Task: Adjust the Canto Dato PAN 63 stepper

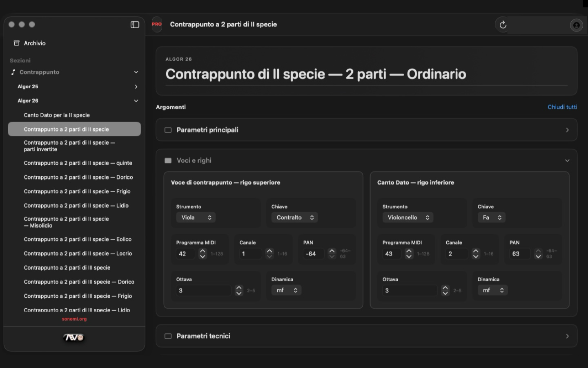Action: coord(538,254)
